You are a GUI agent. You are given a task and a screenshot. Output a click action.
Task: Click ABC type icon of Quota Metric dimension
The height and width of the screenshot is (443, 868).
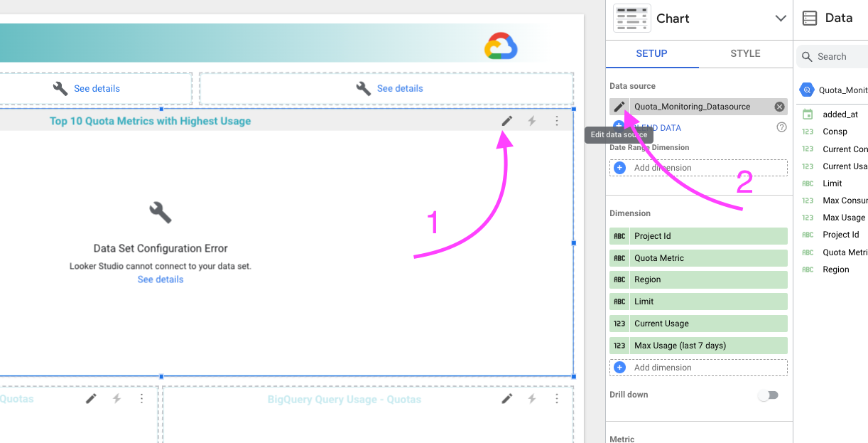click(x=619, y=258)
